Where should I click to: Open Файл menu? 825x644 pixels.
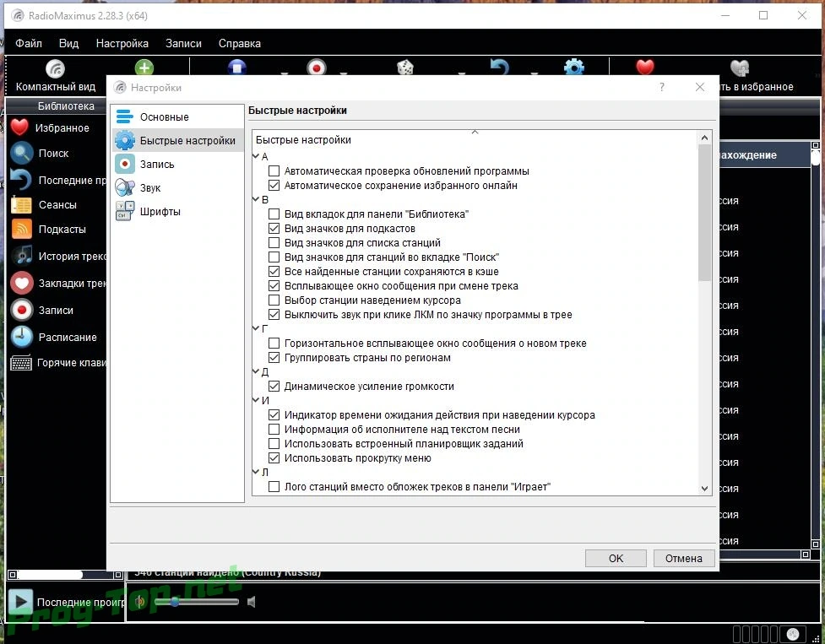point(29,43)
